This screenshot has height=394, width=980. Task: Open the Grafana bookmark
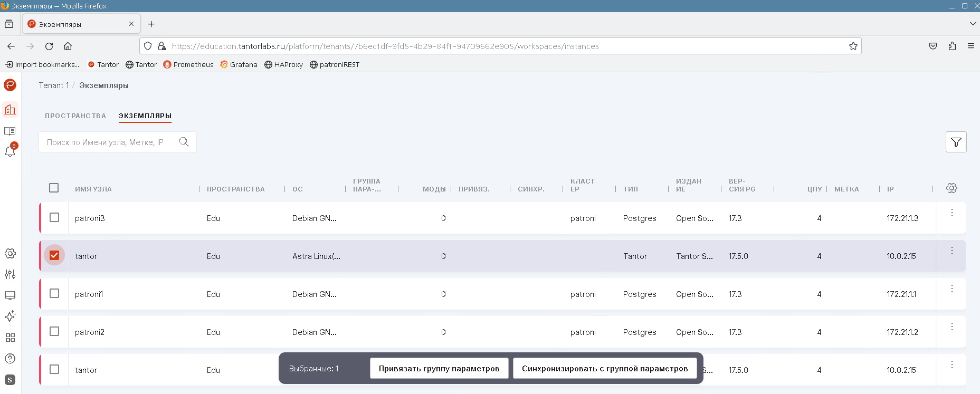(x=239, y=64)
